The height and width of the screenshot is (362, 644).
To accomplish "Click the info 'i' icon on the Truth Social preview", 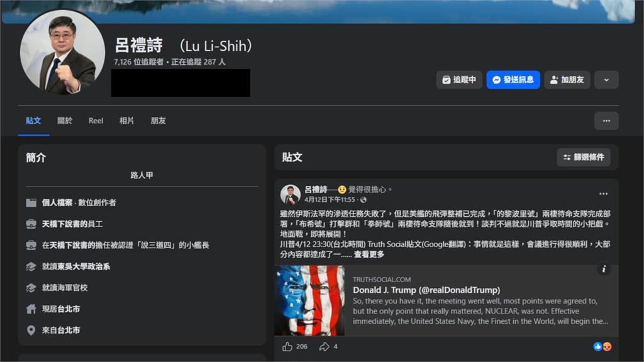I will (x=604, y=269).
